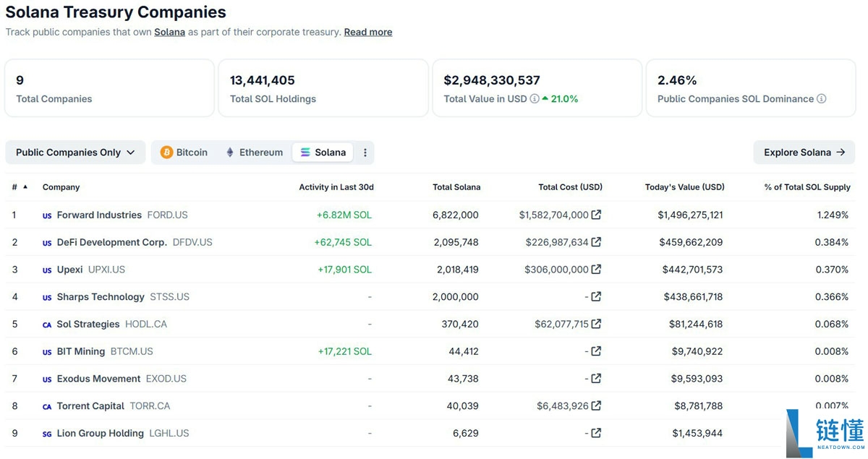Click the +62,745 SOL activity value
Viewport: 868px width, 459px height.
click(x=343, y=242)
